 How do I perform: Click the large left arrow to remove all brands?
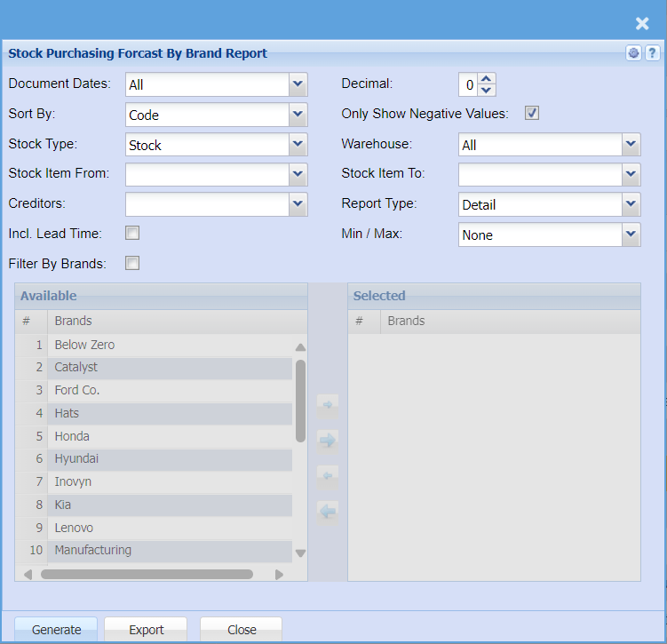(328, 511)
